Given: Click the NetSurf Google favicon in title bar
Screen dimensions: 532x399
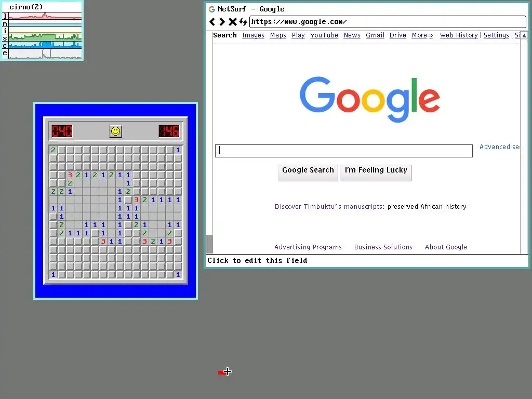Looking at the screenshot, I should [x=212, y=9].
